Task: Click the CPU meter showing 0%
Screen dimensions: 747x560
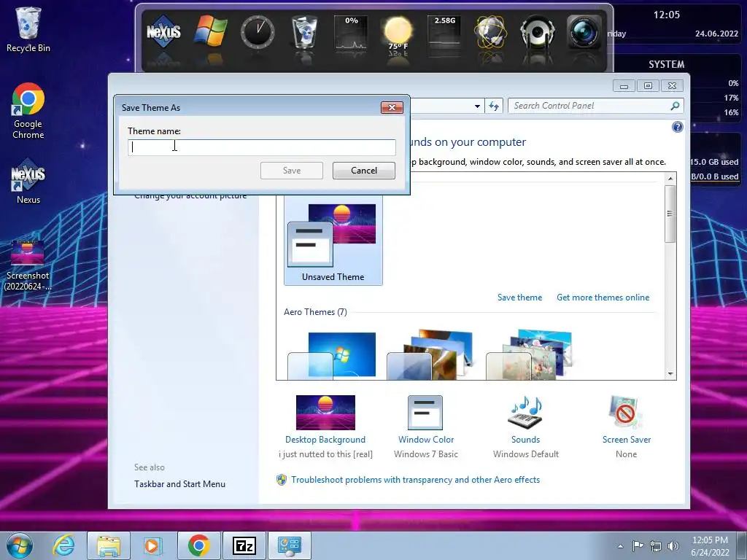Action: coord(351,32)
